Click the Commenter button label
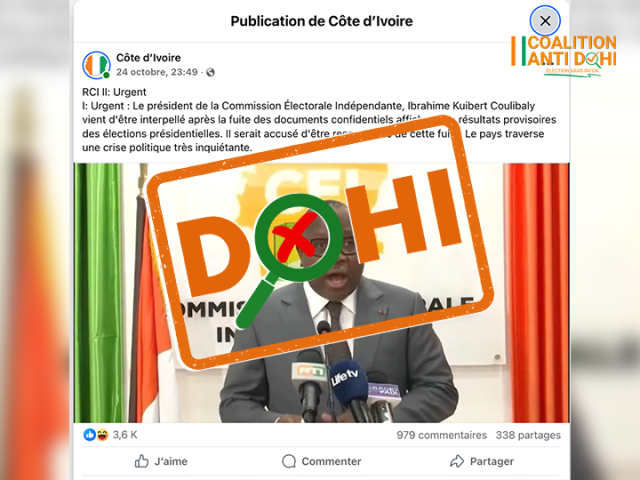The image size is (640, 480). point(331,462)
